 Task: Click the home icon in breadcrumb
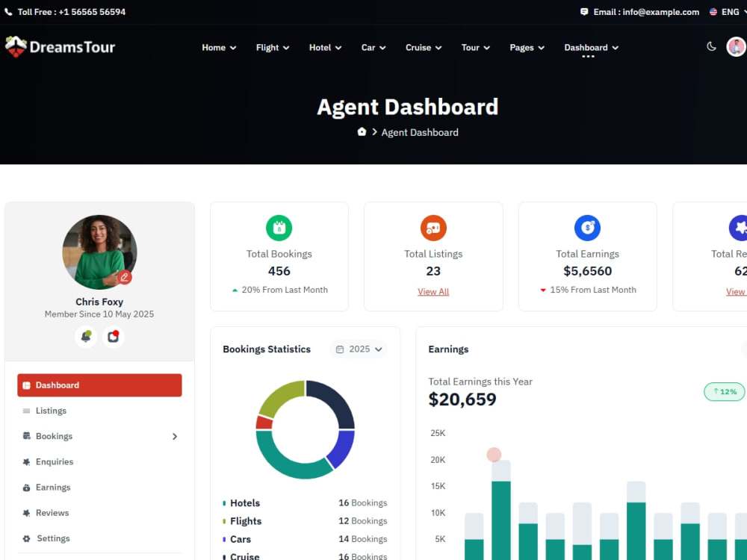362,132
